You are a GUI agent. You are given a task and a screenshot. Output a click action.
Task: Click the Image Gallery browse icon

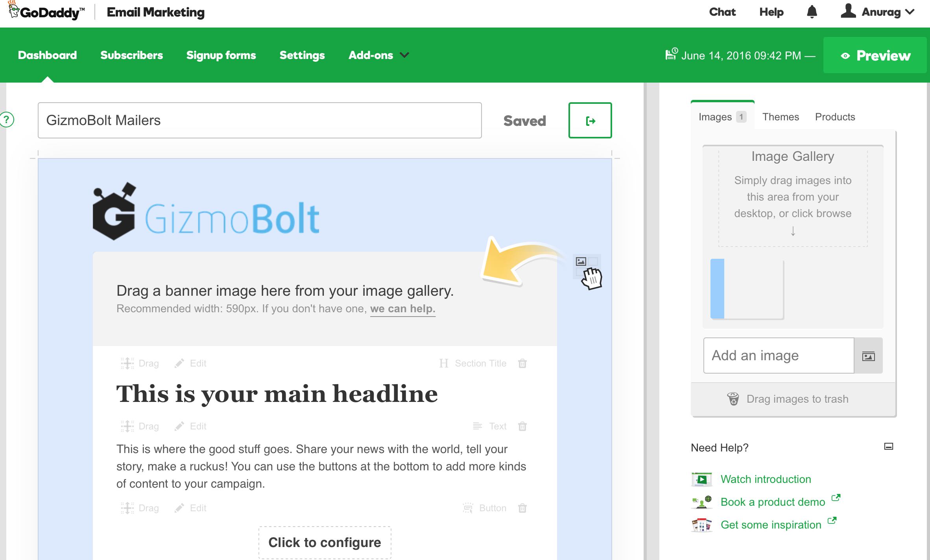869,356
